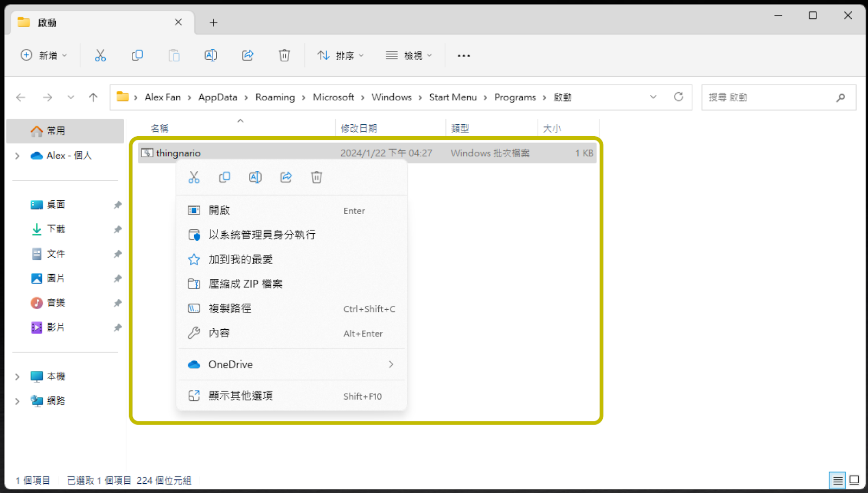
Task: Open the 檢視 (view) dropdown
Action: click(x=410, y=55)
